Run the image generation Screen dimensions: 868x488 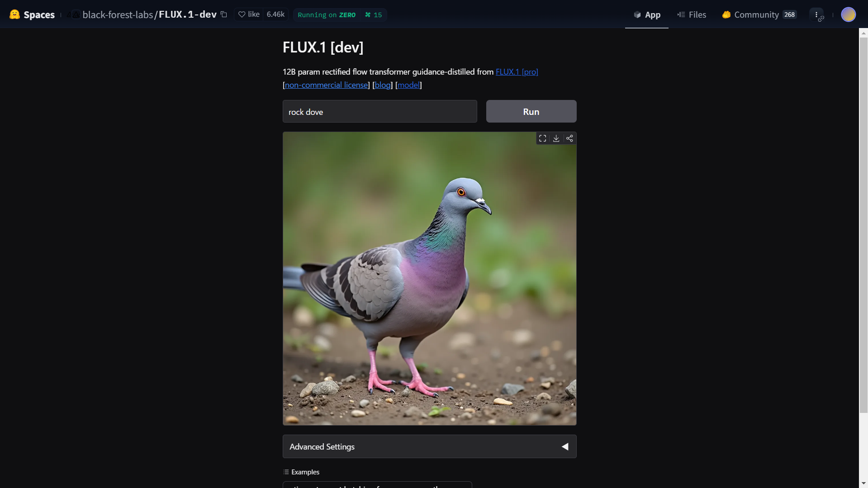click(531, 111)
